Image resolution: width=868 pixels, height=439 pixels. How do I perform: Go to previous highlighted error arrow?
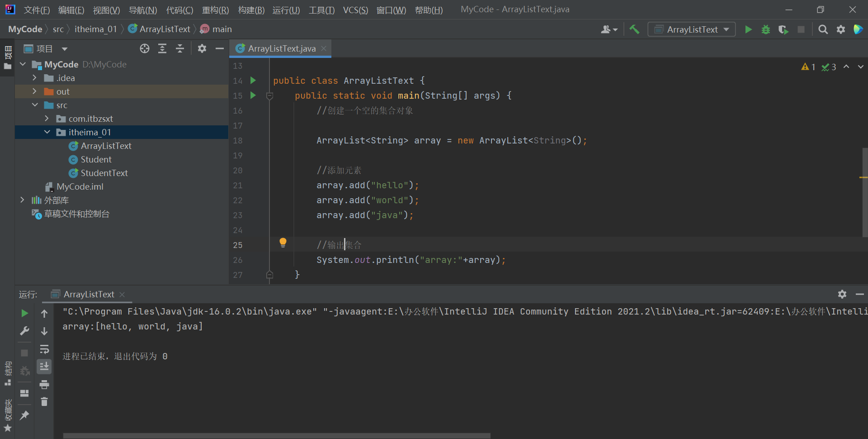(x=846, y=67)
